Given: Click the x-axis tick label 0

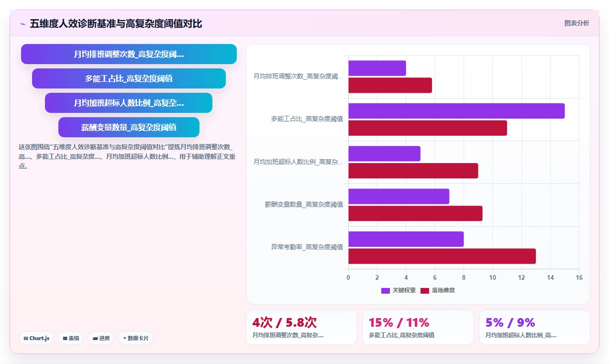Looking at the screenshot, I should (348, 277).
